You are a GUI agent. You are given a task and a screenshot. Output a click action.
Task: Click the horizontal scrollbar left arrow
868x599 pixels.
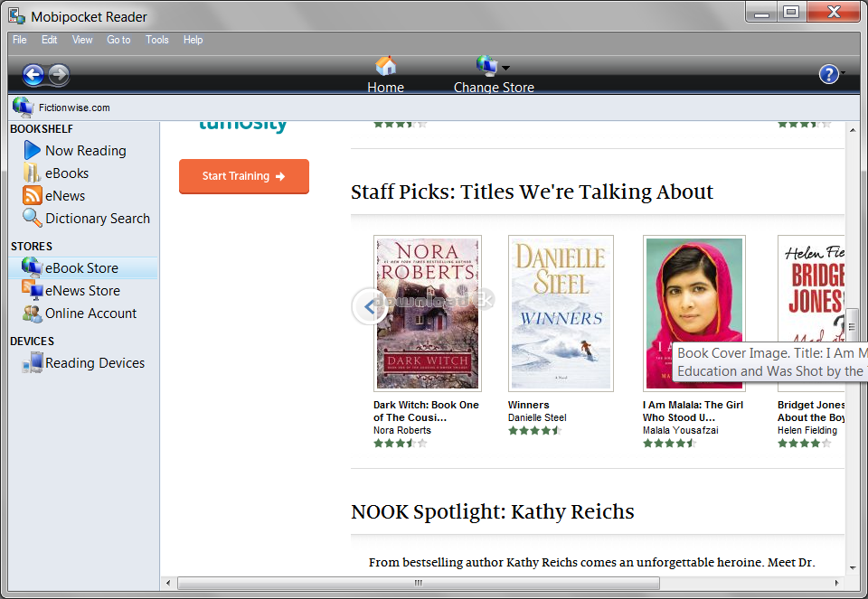(168, 583)
